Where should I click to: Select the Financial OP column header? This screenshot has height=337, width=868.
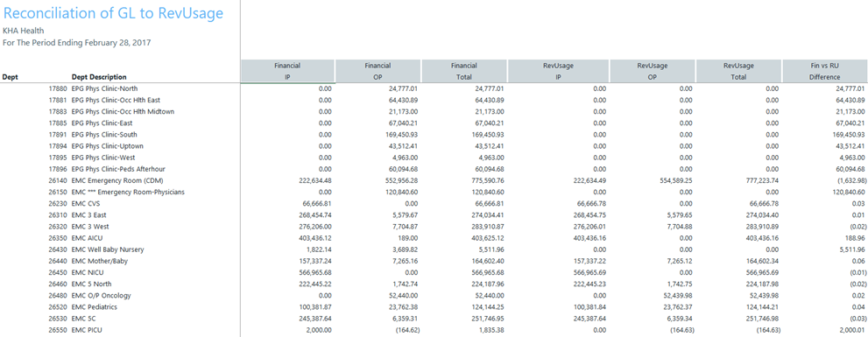click(378, 72)
